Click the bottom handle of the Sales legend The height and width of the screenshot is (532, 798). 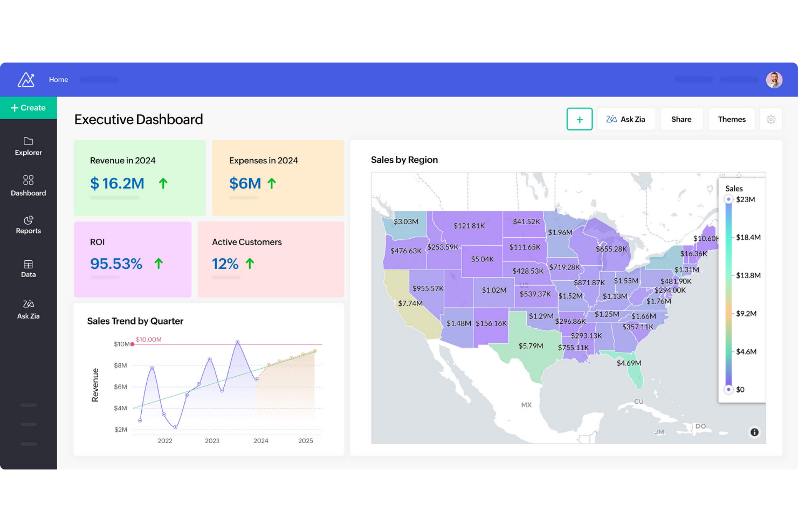click(729, 389)
